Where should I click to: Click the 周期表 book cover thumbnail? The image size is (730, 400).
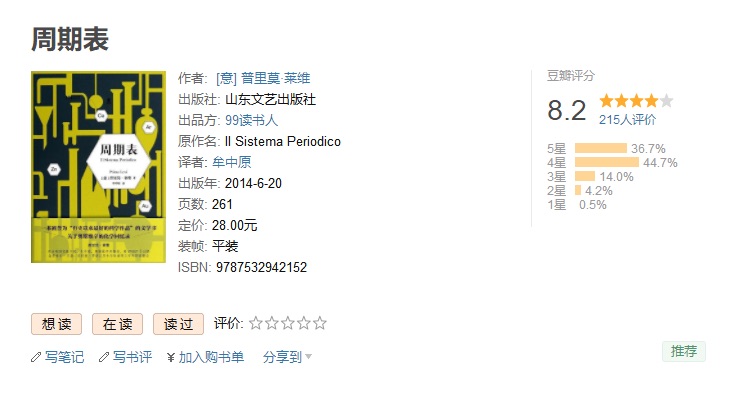[98, 167]
